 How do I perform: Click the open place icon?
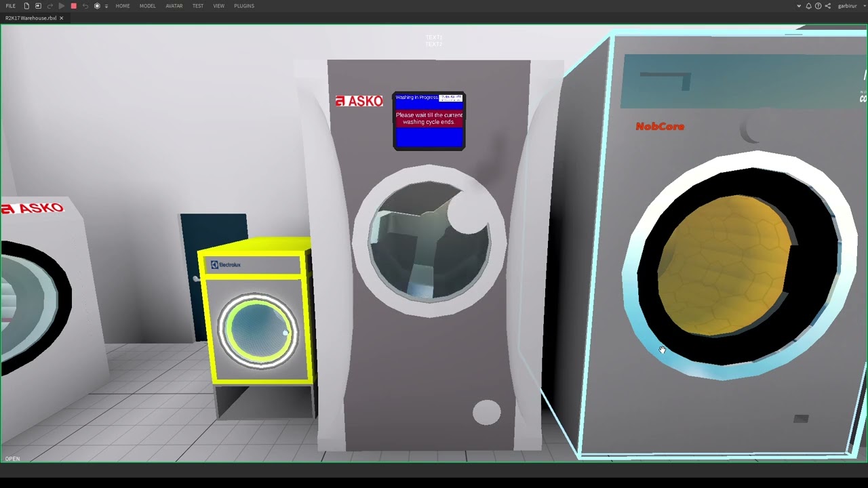[x=38, y=6]
